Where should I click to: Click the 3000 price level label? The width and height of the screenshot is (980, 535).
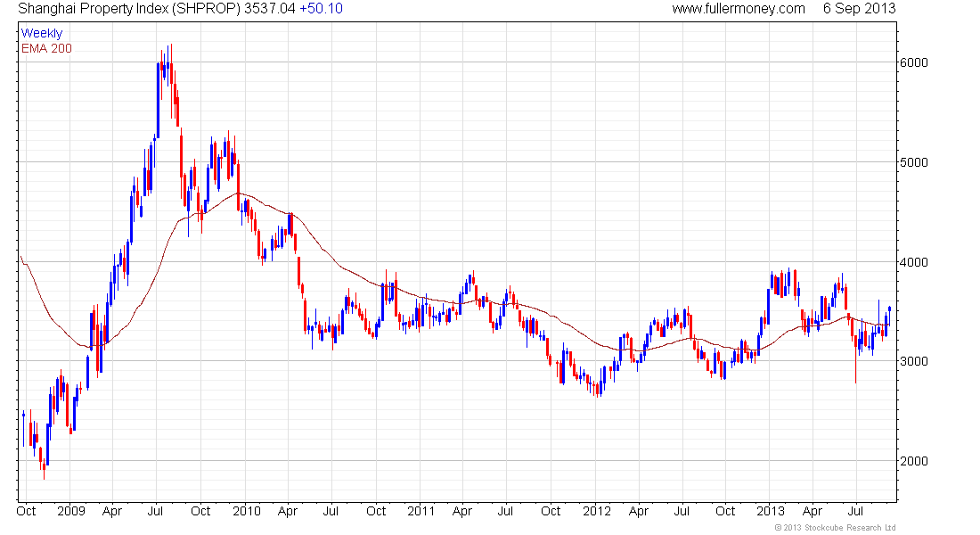[x=914, y=362]
